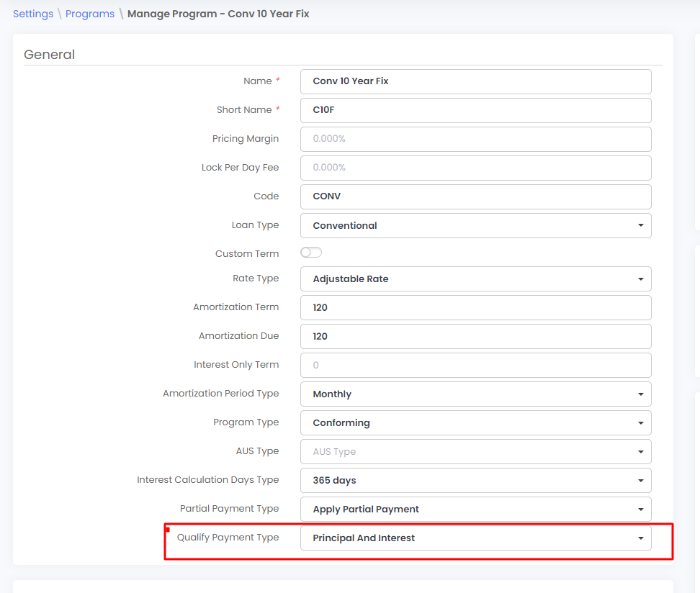Open the Program Type dropdown
Viewport: 700px width, 593px height.
click(x=475, y=422)
